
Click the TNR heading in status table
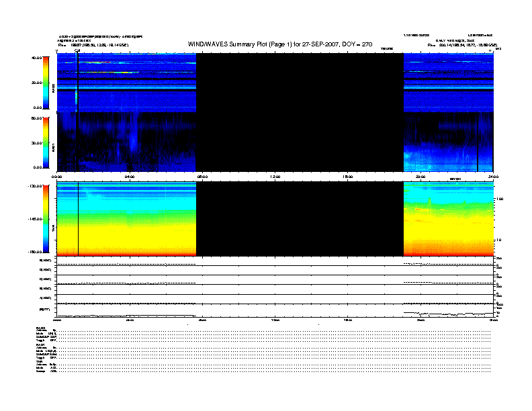tap(39, 361)
